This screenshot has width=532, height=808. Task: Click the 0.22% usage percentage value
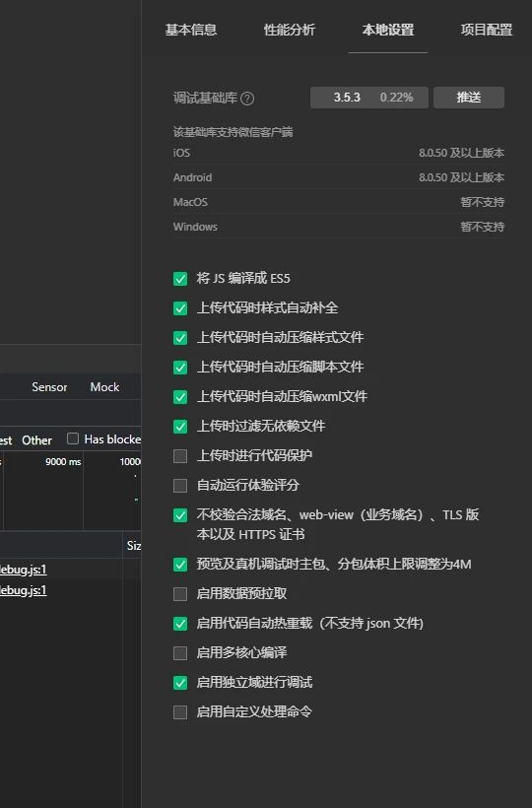click(397, 98)
